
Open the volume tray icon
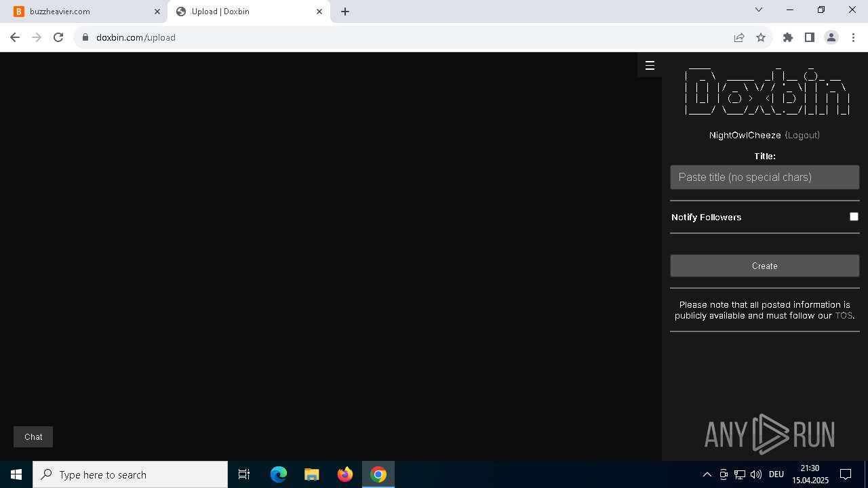coord(756,474)
